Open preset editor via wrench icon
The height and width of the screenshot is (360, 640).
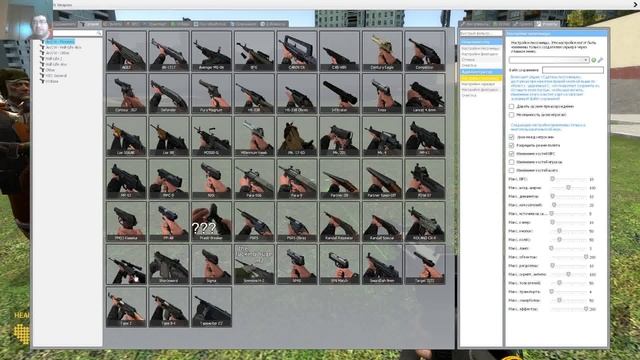click(x=600, y=60)
